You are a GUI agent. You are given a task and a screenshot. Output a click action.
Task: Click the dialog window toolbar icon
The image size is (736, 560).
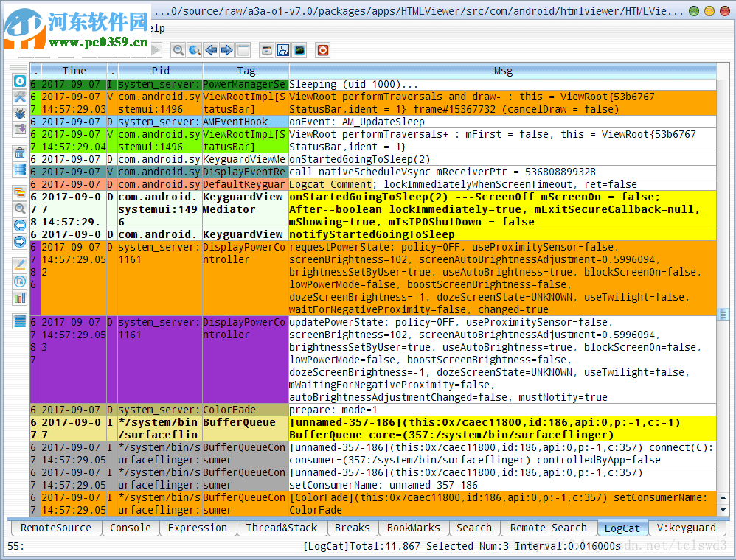pyautogui.click(x=267, y=50)
